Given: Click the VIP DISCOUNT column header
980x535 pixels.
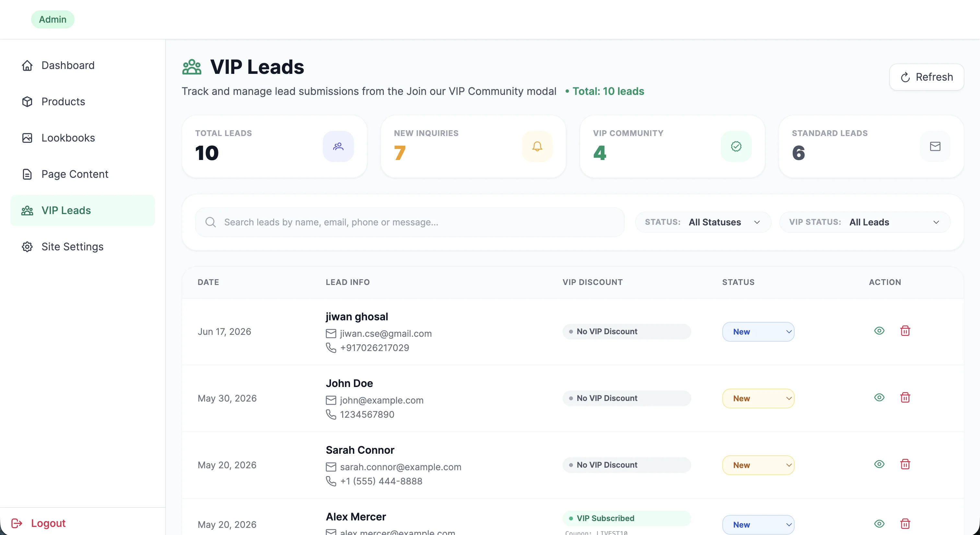Looking at the screenshot, I should pyautogui.click(x=592, y=282).
